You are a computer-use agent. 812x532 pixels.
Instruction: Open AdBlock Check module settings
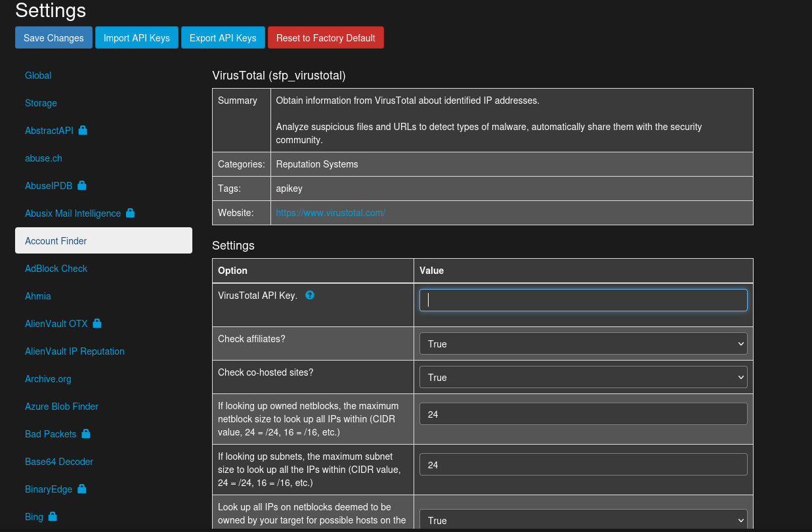click(x=56, y=269)
